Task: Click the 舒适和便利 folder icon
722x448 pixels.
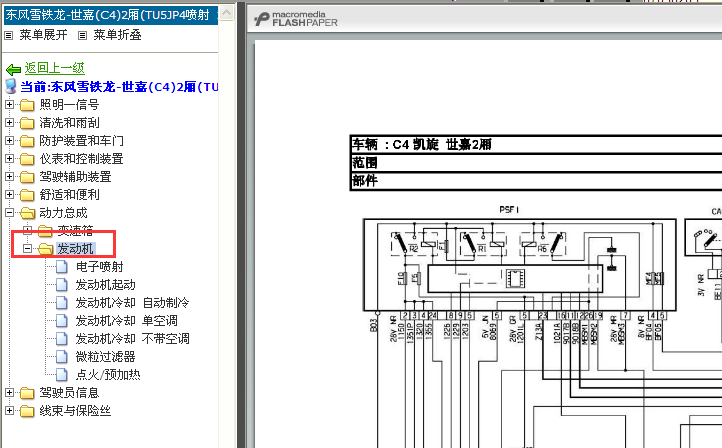Action: click(x=27, y=195)
